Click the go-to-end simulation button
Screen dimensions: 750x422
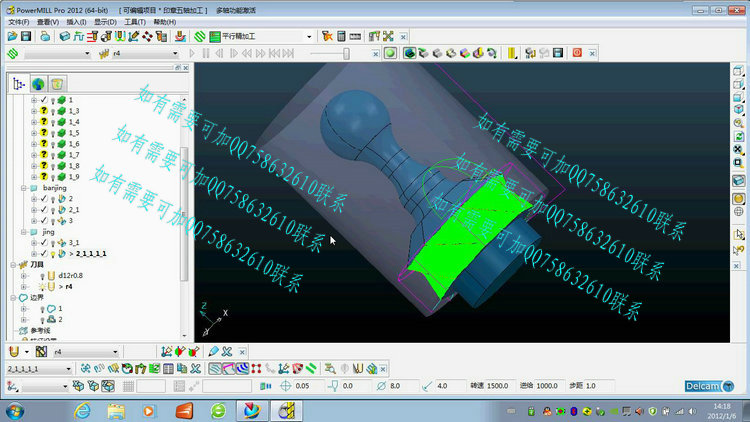(288, 54)
